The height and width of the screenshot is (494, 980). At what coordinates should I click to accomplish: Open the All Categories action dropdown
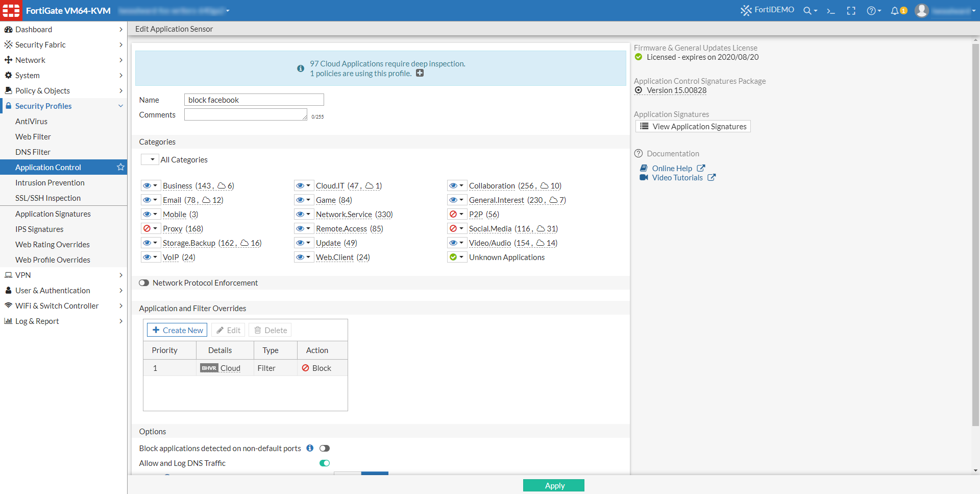pyautogui.click(x=150, y=159)
